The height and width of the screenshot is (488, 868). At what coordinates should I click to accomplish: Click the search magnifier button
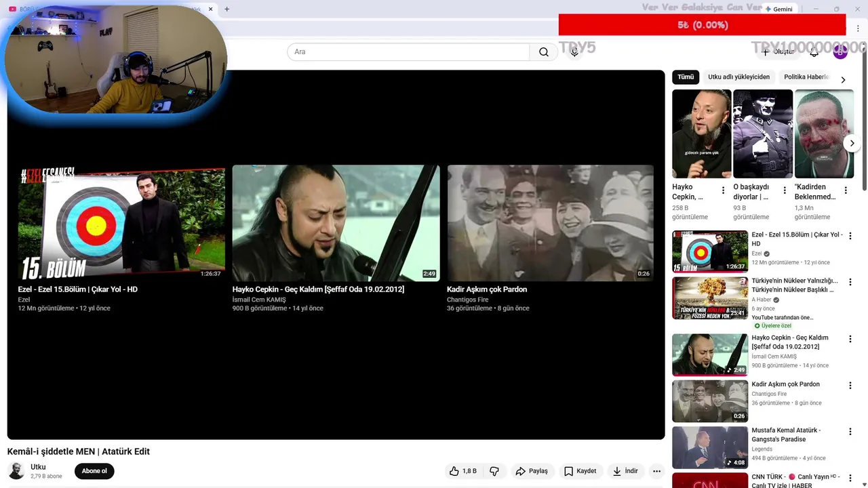pos(544,52)
